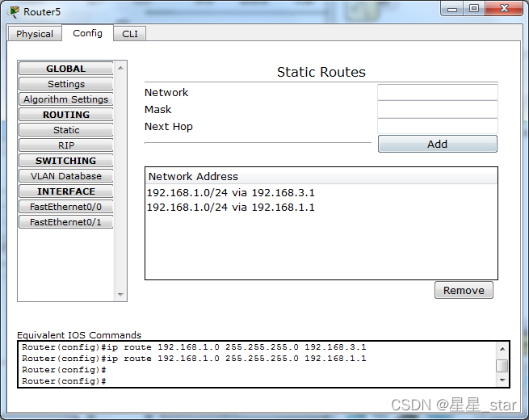Open global Settings
The image size is (529, 420).
[65, 84]
